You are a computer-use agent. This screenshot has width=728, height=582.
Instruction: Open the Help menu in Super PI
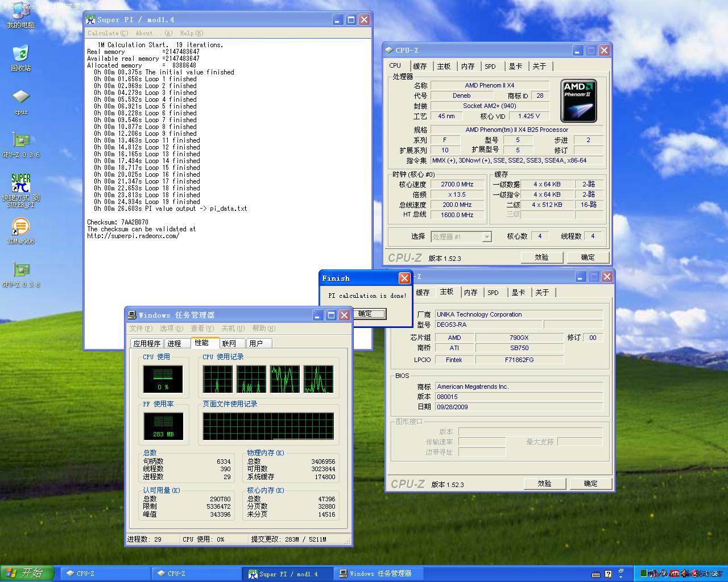191,33
